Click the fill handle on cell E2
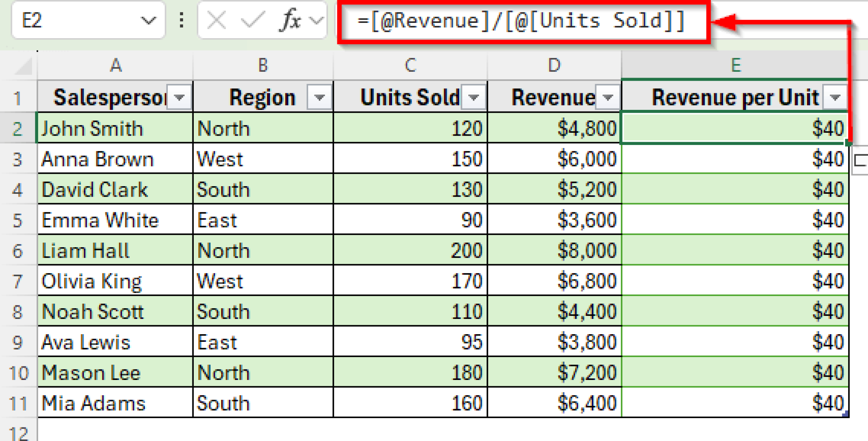This screenshot has width=868, height=441. [848, 143]
